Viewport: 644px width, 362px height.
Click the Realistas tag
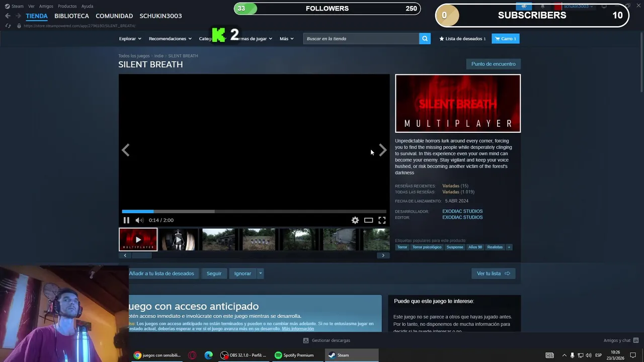pos(495,247)
